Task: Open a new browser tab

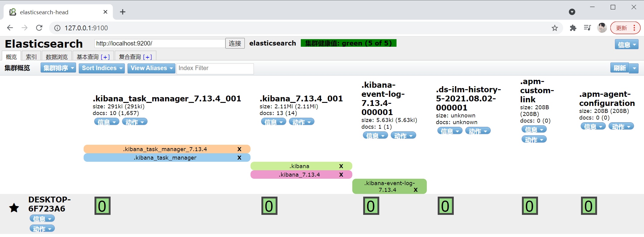Action: pos(123,12)
